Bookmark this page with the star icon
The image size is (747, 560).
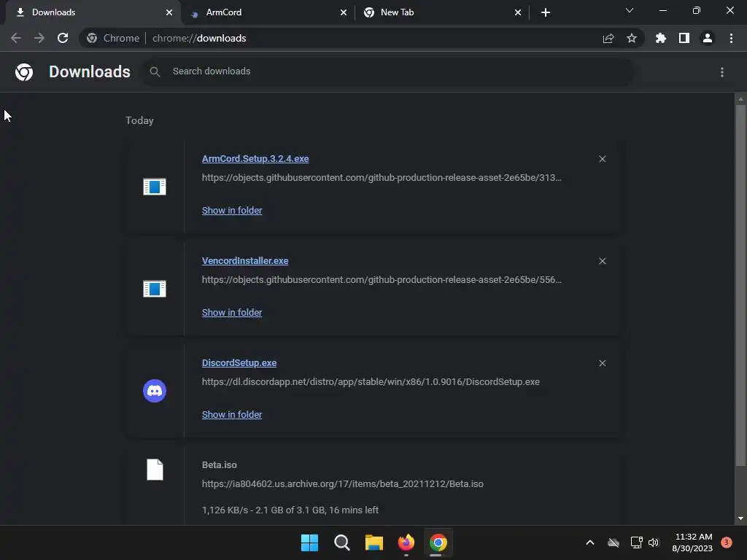pyautogui.click(x=632, y=38)
